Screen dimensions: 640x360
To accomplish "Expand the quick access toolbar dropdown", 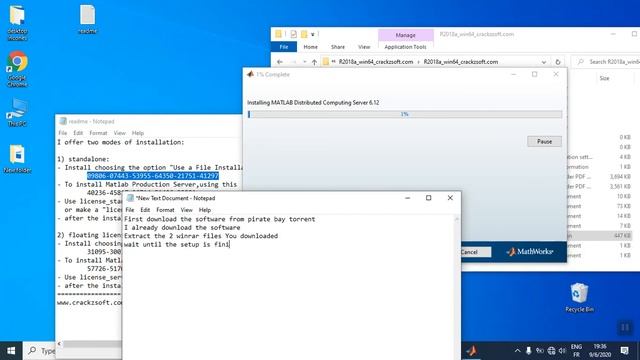I will 313,34.
